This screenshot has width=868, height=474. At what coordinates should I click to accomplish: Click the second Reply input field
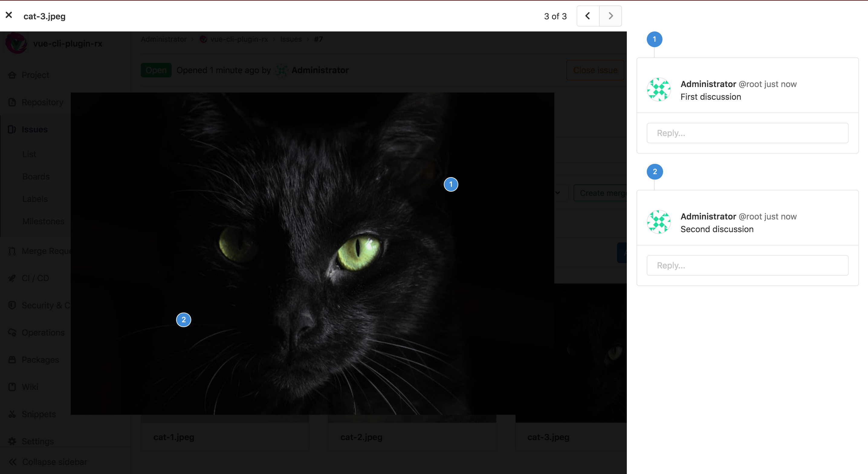coord(748,265)
